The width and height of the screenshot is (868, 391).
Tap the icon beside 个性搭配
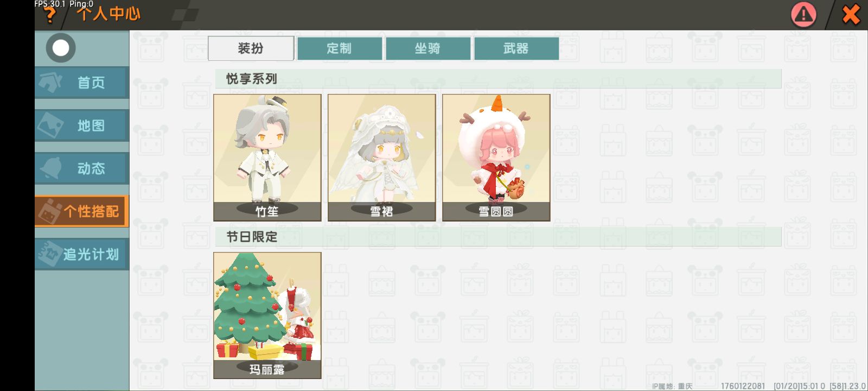(x=49, y=211)
